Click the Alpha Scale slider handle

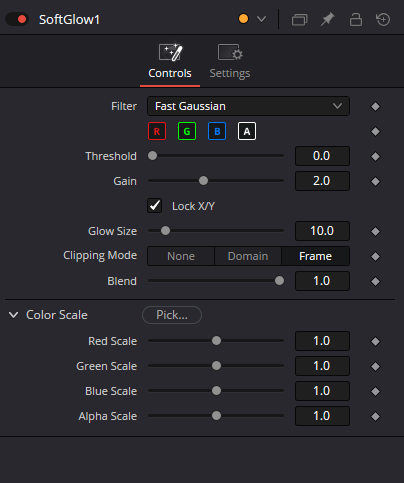tap(216, 415)
